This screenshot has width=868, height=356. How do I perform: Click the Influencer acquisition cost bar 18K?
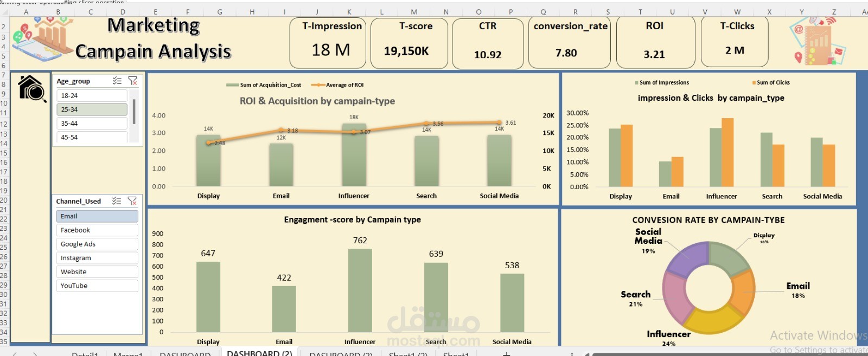[x=354, y=155]
